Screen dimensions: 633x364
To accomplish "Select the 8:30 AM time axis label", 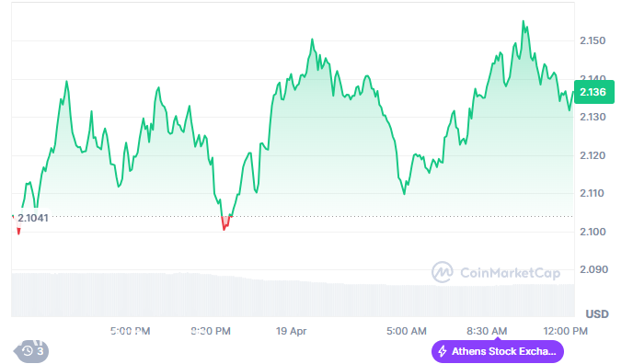I will coord(487,331).
